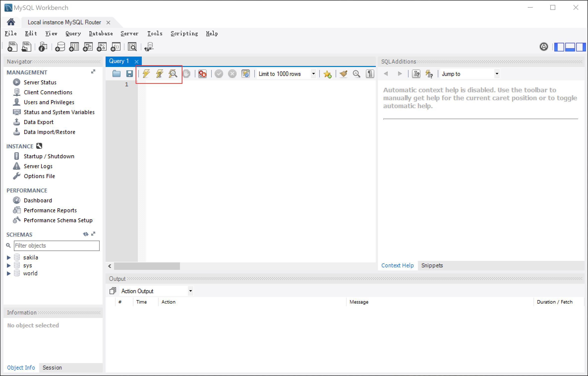Switch to the Snippets tab
This screenshot has width=588, height=376.
click(x=432, y=265)
